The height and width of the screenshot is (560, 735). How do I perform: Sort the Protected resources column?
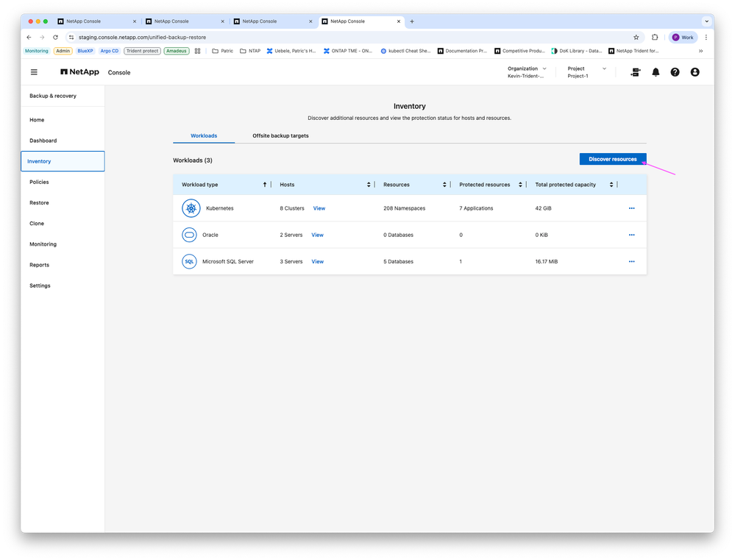tap(520, 185)
